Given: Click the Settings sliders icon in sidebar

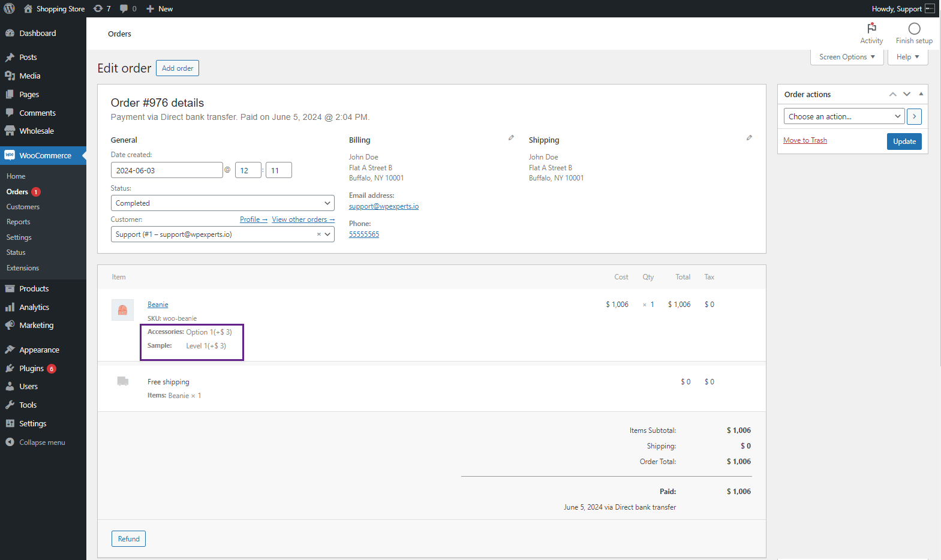Looking at the screenshot, I should [x=10, y=423].
